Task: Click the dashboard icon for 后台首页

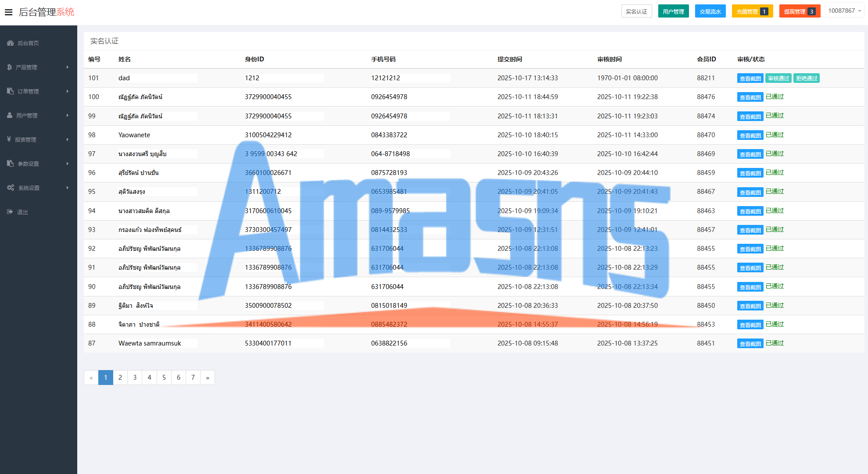Action: pos(11,43)
